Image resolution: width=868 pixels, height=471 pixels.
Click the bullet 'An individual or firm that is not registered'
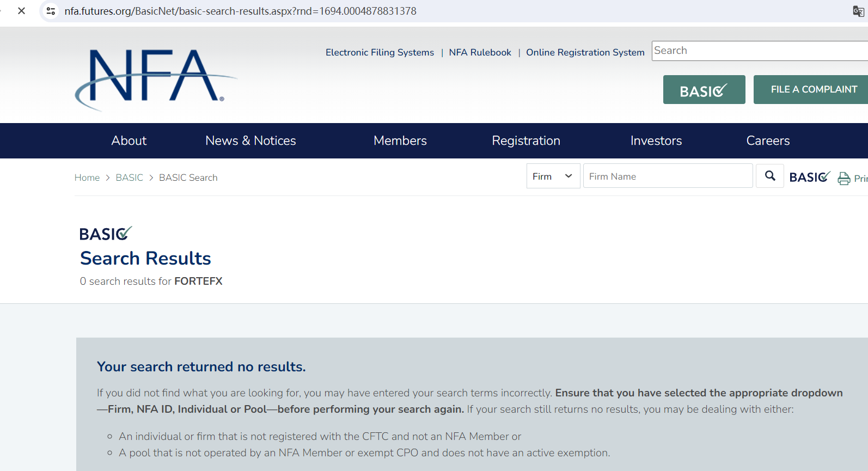click(x=320, y=436)
